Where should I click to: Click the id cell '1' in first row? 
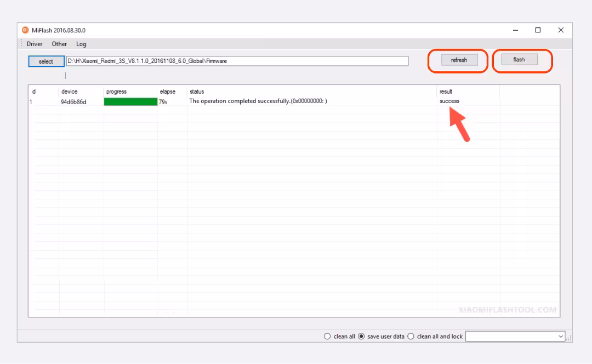coord(31,102)
